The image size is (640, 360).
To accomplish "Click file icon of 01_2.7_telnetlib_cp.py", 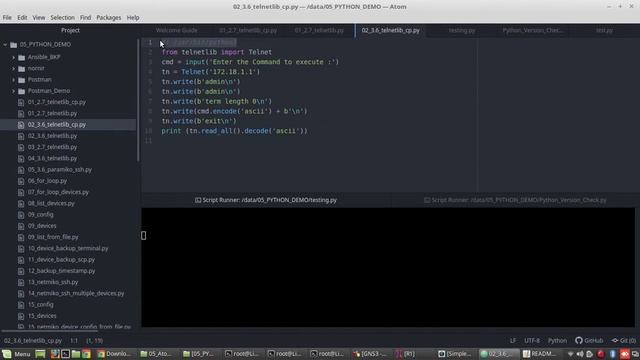I will click(x=21, y=102).
